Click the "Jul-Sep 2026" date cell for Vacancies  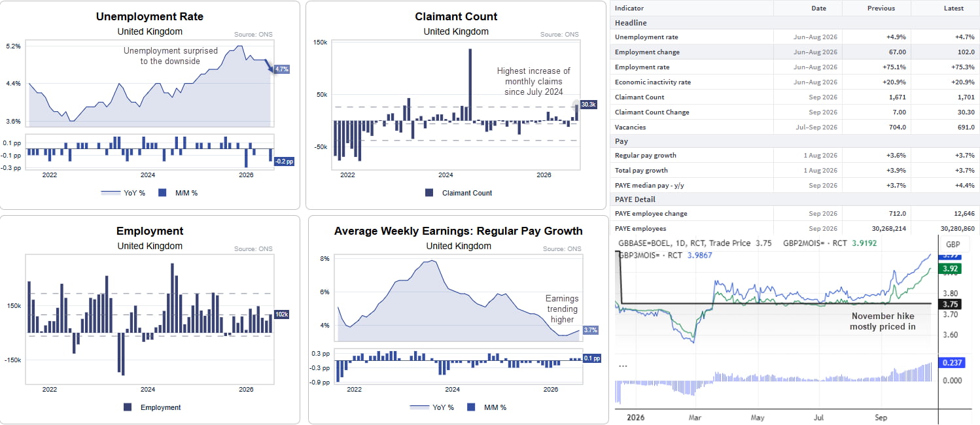coord(817,127)
